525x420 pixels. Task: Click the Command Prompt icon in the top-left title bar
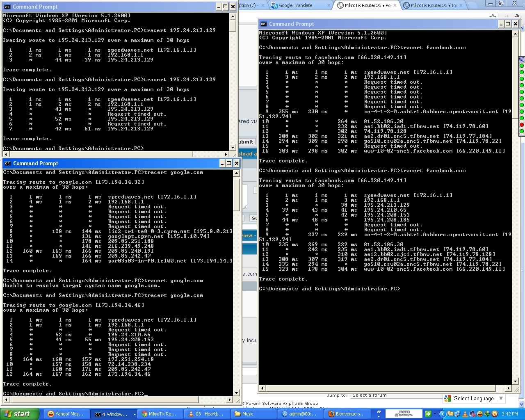pos(7,6)
